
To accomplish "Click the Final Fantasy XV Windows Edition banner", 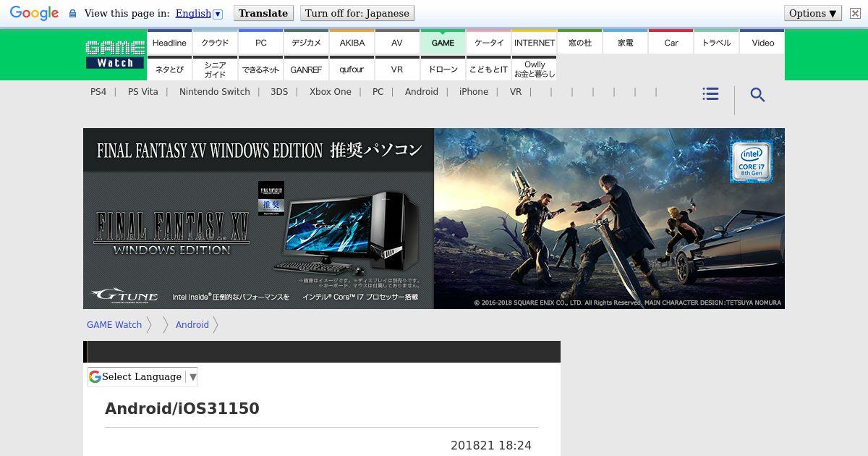I will [x=434, y=219].
